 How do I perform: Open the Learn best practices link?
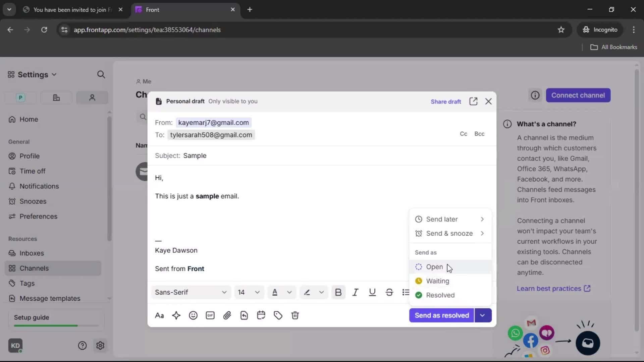click(x=549, y=289)
